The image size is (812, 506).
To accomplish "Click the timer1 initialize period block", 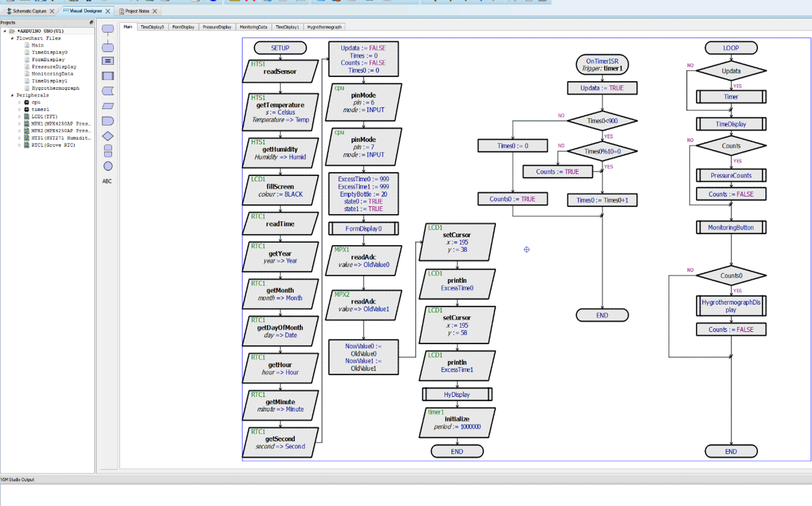I will coord(457,423).
